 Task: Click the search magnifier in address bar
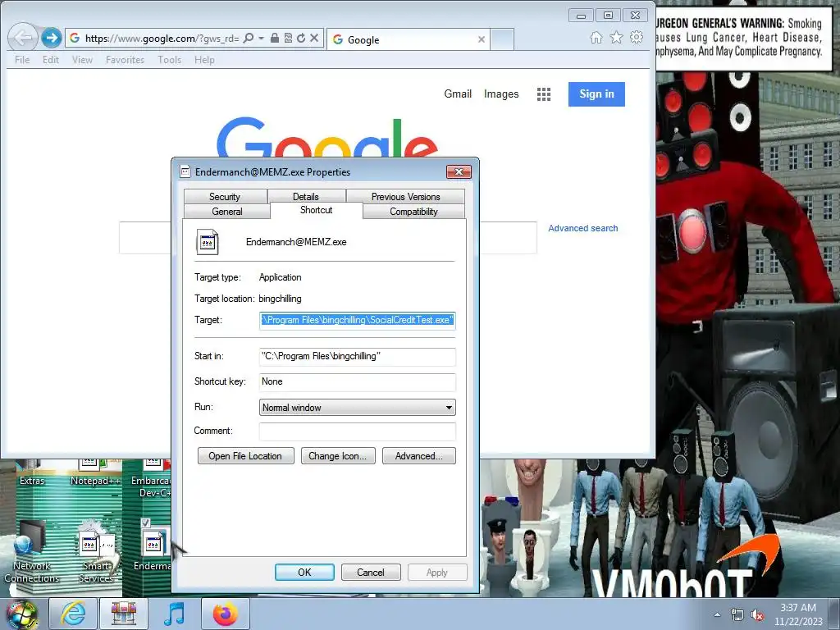(248, 38)
